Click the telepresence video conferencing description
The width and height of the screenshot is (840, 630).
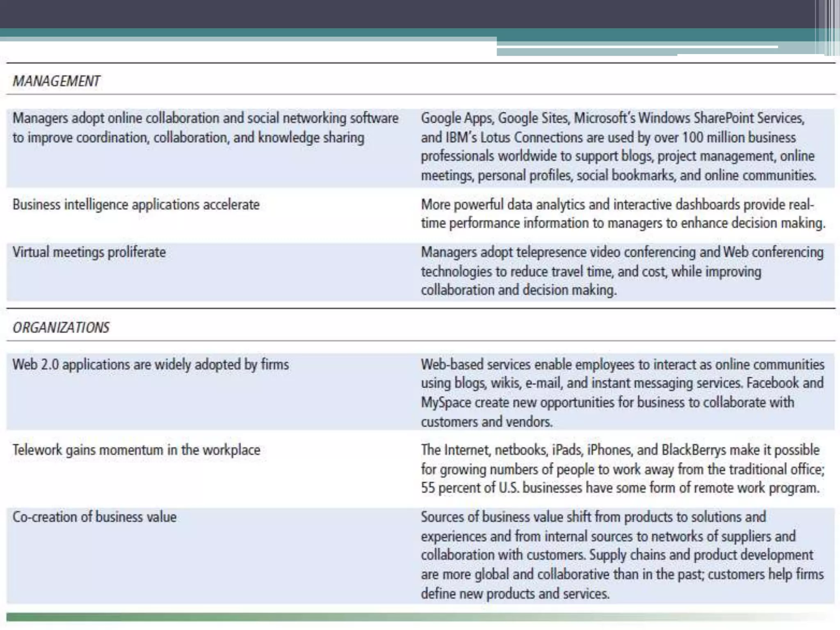coord(622,271)
